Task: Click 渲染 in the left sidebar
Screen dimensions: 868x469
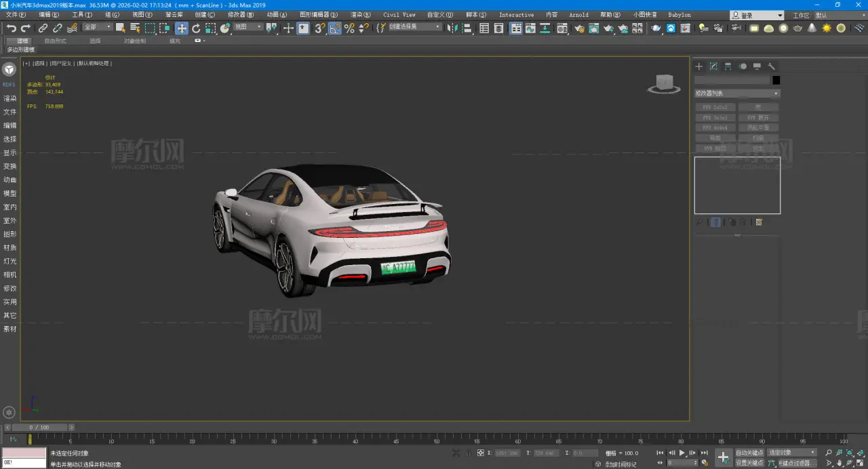Action: (9, 98)
